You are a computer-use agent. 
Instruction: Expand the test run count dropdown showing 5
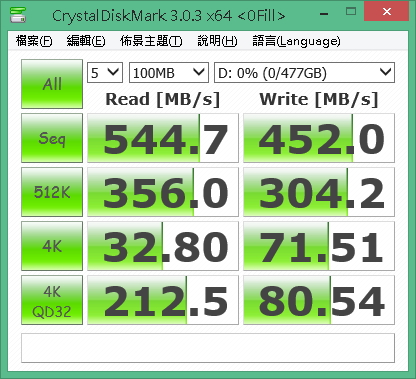click(x=105, y=72)
